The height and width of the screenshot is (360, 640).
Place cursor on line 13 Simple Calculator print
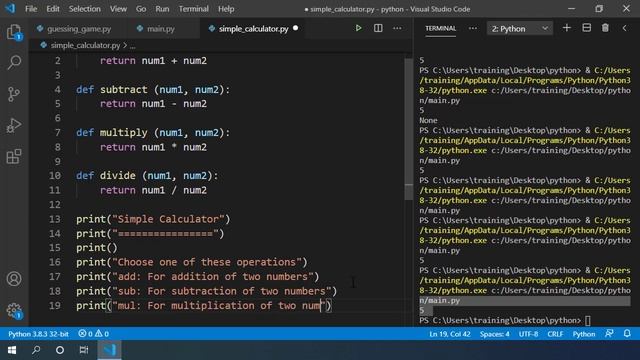pyautogui.click(x=153, y=219)
